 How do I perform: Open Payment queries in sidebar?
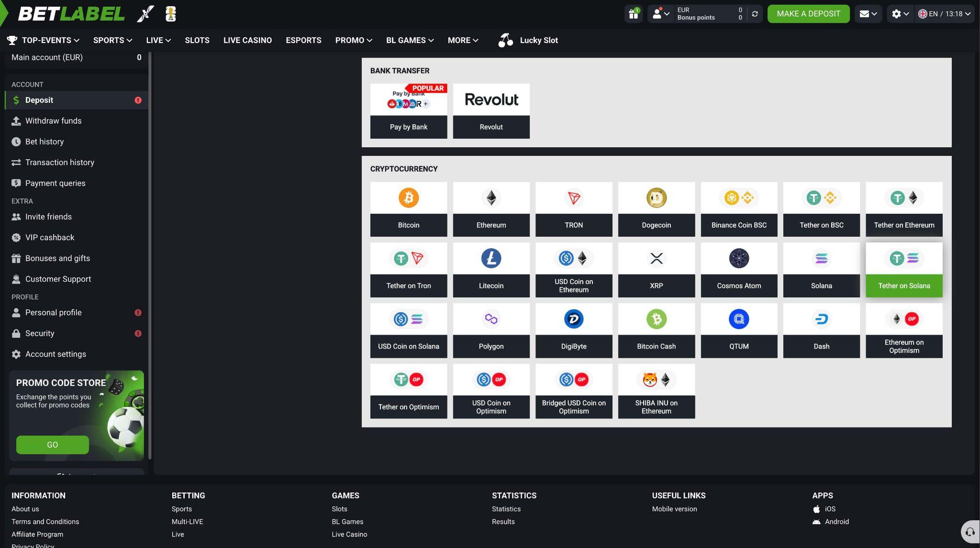(x=77, y=183)
